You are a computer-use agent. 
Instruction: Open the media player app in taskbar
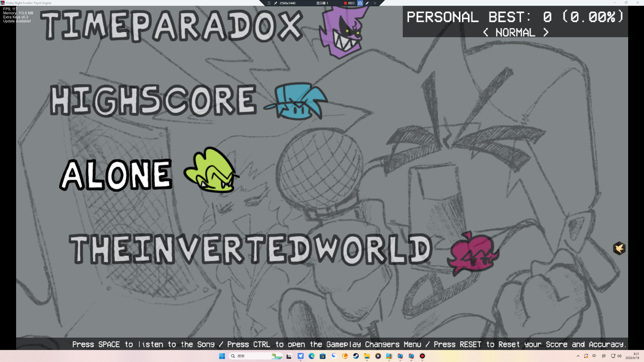pos(378,356)
